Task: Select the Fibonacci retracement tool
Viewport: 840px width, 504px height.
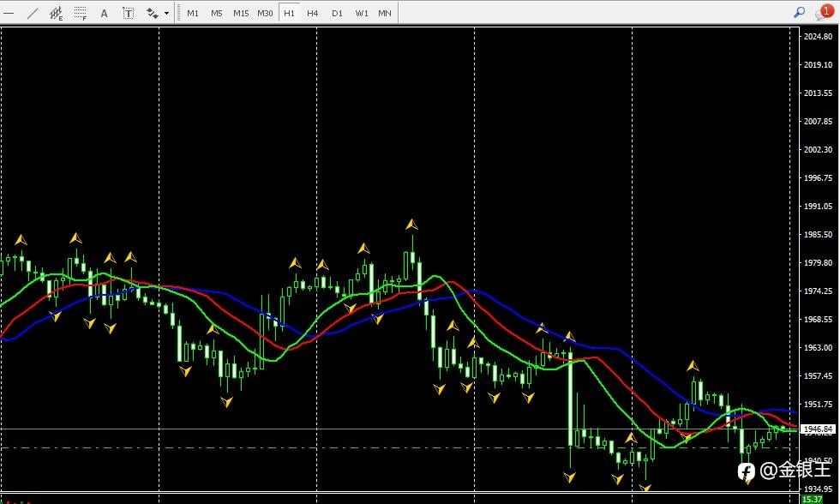Action: [81, 14]
